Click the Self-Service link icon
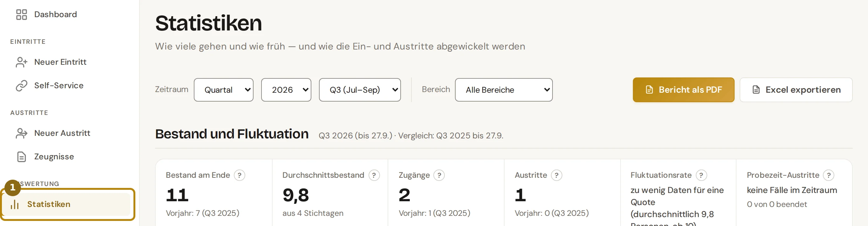The height and width of the screenshot is (226, 868). click(22, 86)
